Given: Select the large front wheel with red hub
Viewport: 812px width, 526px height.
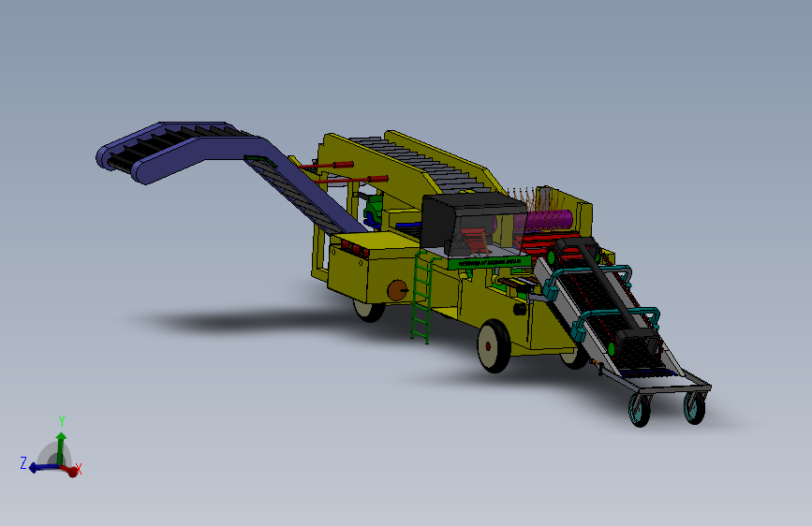Looking at the screenshot, I should coord(494,346).
